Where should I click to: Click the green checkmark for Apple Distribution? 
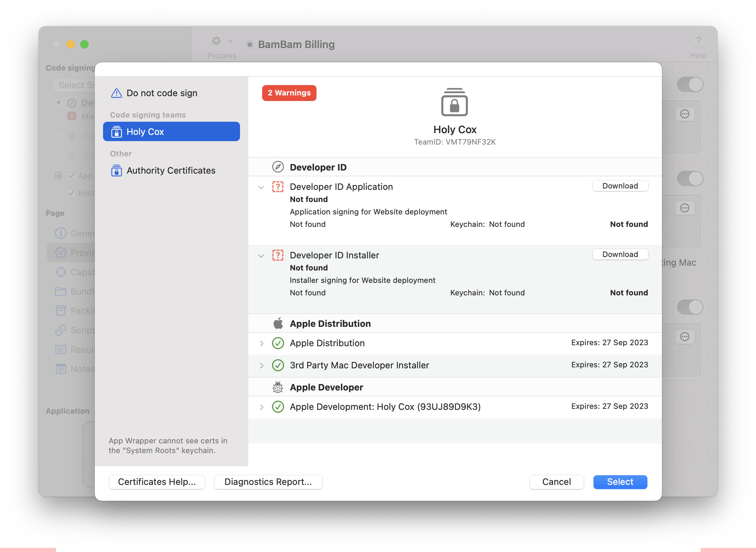pos(278,343)
